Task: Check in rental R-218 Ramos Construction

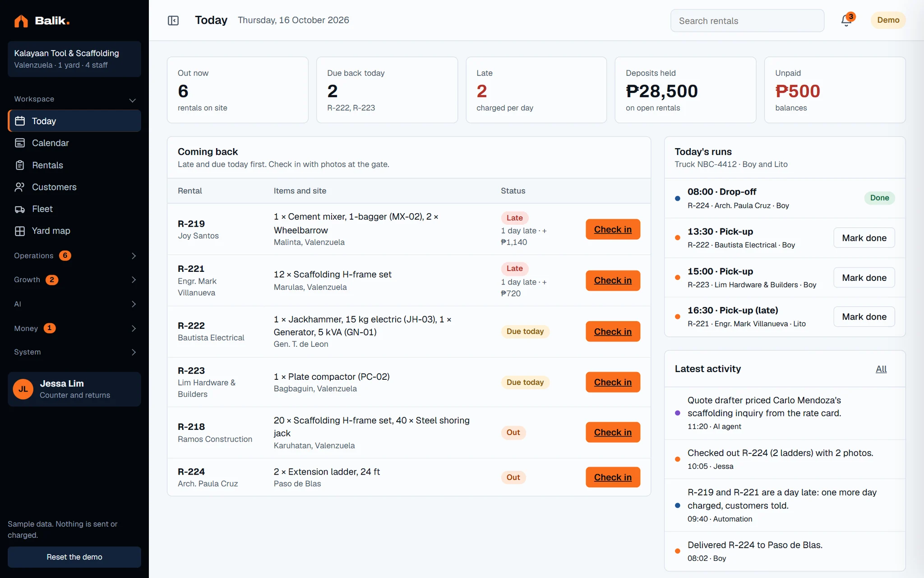Action: pos(613,432)
